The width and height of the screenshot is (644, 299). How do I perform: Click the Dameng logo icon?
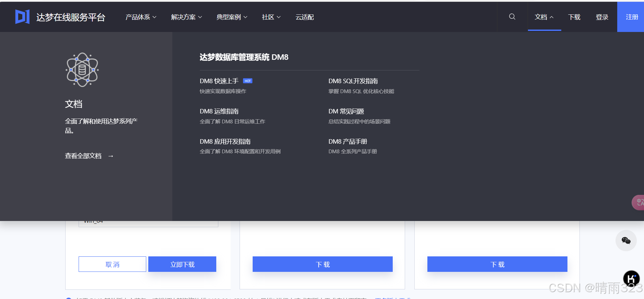click(22, 17)
